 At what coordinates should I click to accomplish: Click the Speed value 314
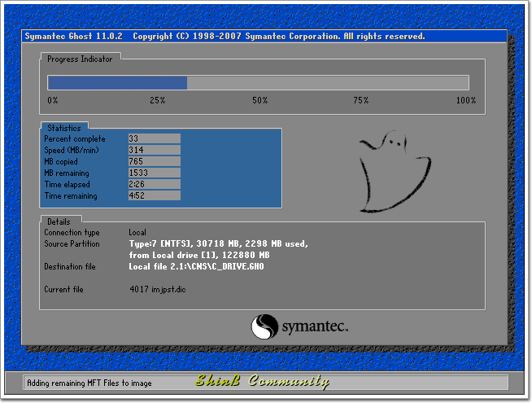click(155, 150)
